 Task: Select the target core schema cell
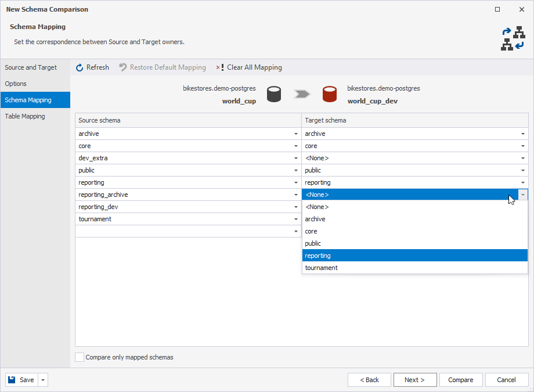415,146
